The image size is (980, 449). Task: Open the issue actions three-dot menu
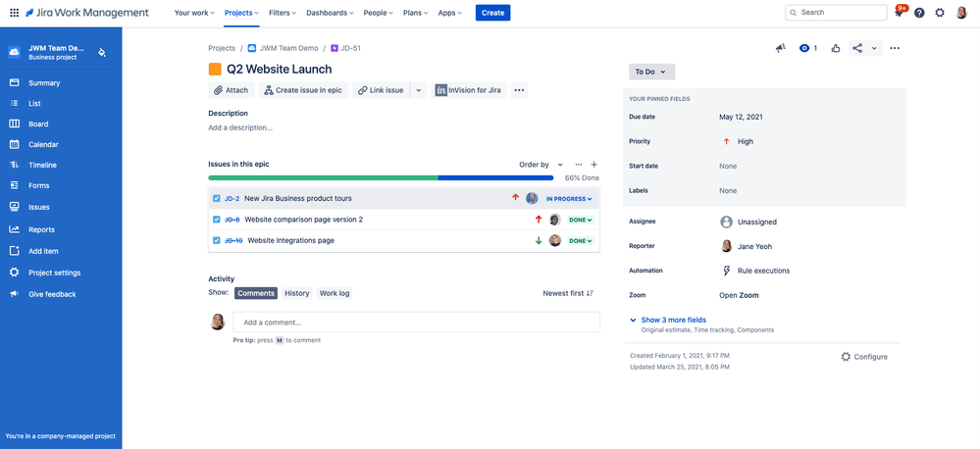tap(895, 48)
